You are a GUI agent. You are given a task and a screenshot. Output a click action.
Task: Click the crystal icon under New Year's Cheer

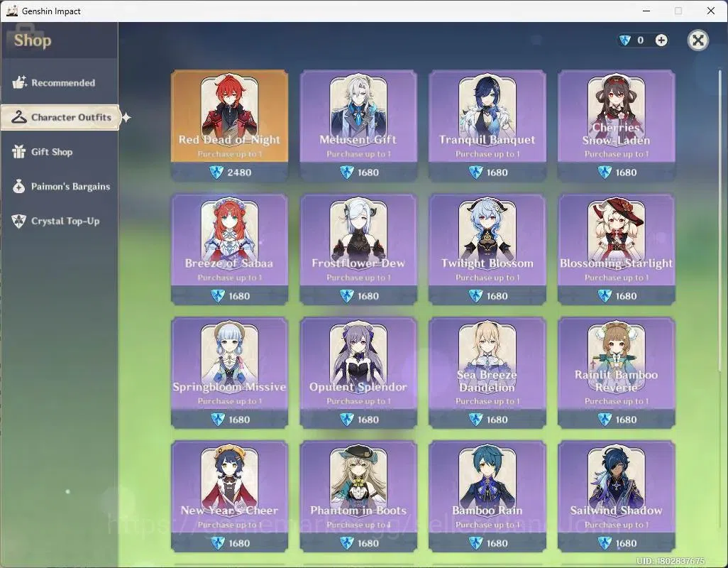(x=217, y=543)
